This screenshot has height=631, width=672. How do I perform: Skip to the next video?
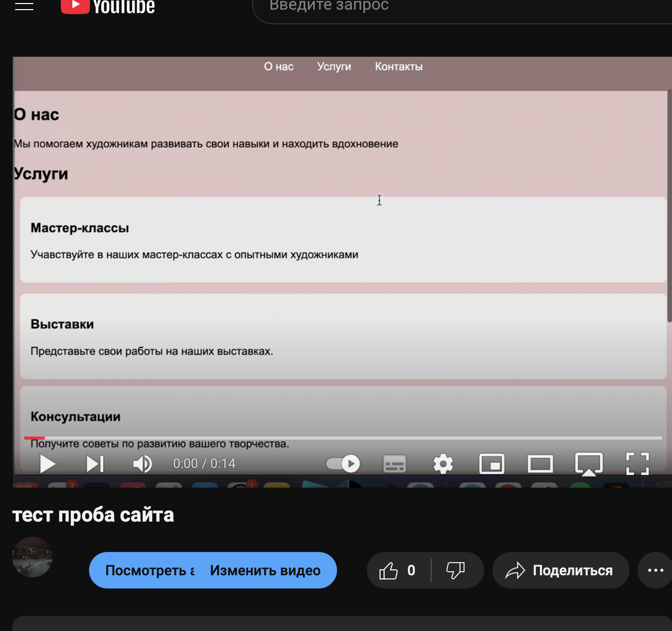(95, 464)
